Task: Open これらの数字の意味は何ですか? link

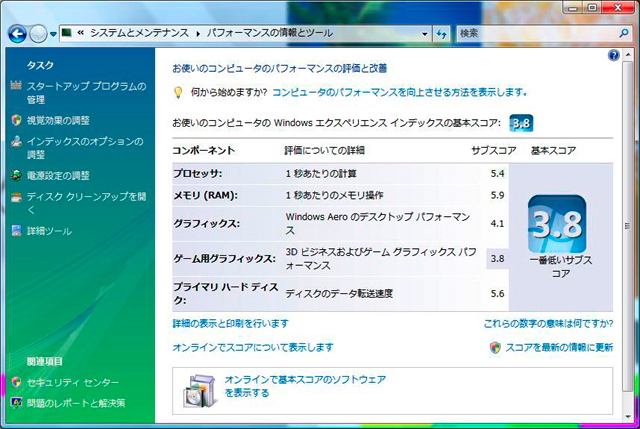Action: click(x=548, y=324)
